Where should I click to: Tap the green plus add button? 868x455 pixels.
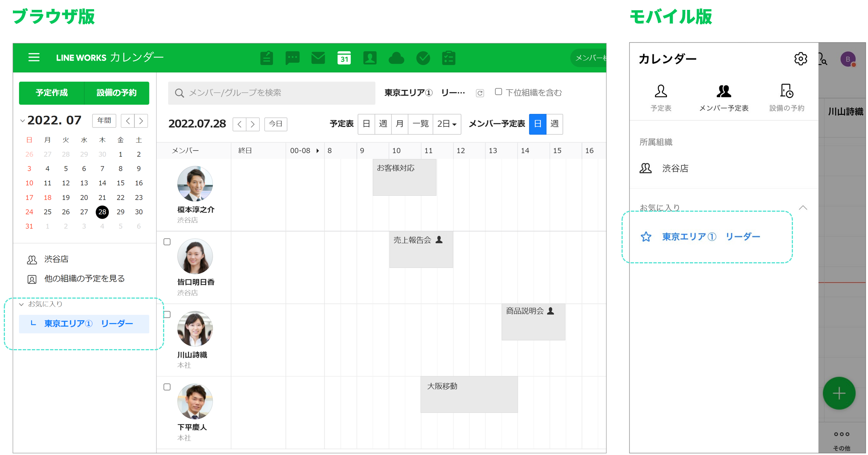[x=838, y=393]
